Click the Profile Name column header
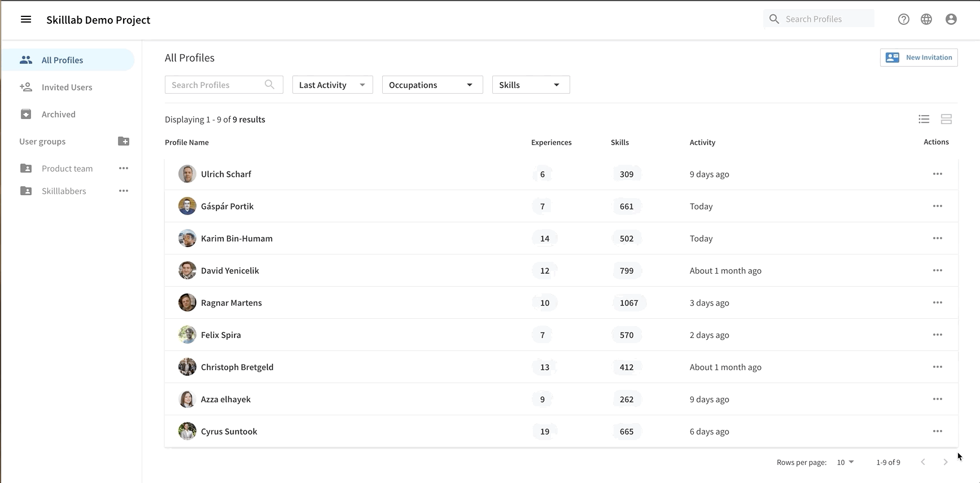The image size is (980, 483). tap(187, 142)
